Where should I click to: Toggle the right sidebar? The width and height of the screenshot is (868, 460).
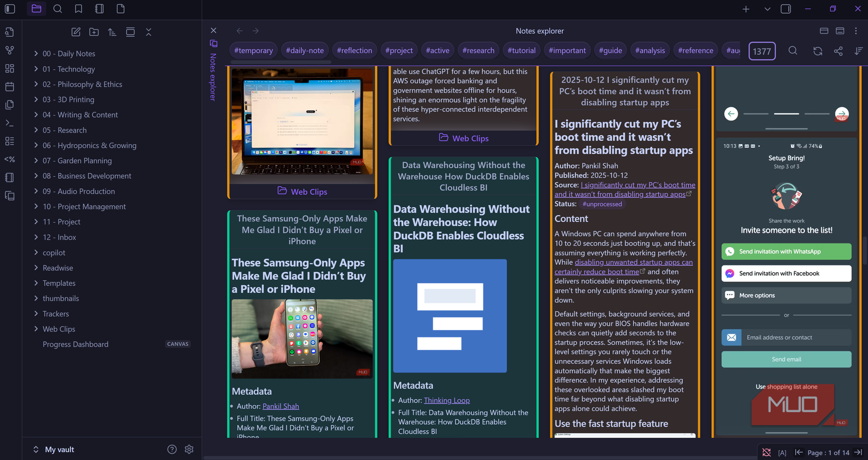[786, 9]
